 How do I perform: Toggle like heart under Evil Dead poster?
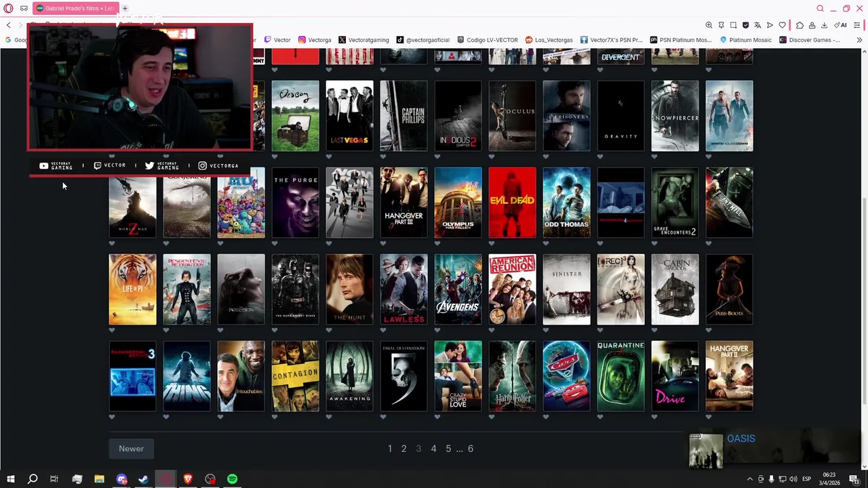(x=492, y=243)
